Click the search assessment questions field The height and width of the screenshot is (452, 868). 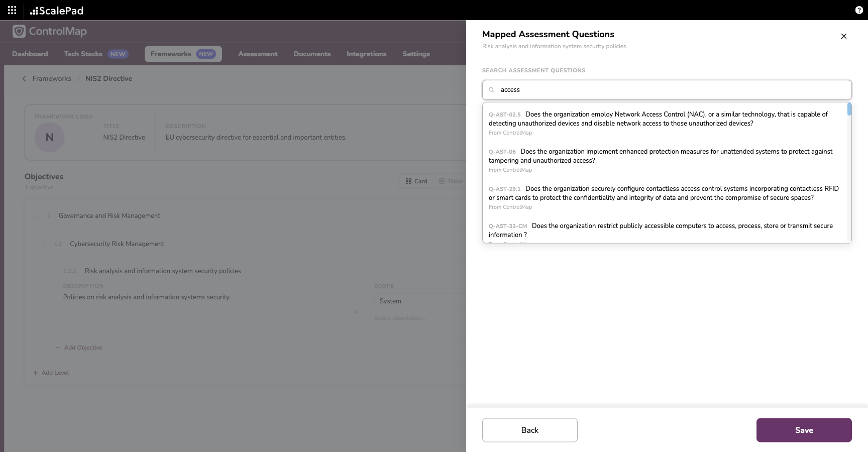click(667, 90)
